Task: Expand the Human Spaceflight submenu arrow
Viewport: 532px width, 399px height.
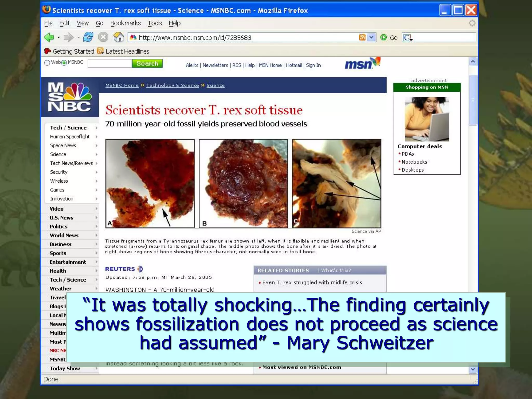Action: [96, 137]
